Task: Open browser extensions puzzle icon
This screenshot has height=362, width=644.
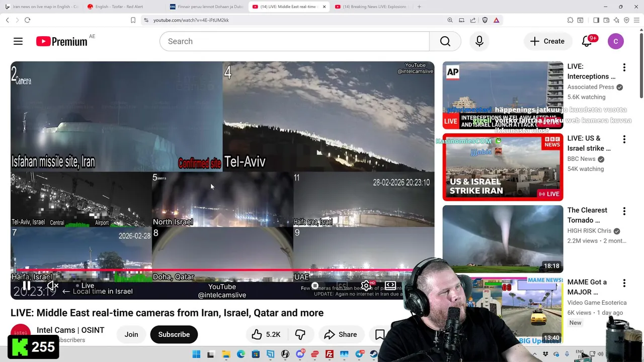Action: [570, 20]
